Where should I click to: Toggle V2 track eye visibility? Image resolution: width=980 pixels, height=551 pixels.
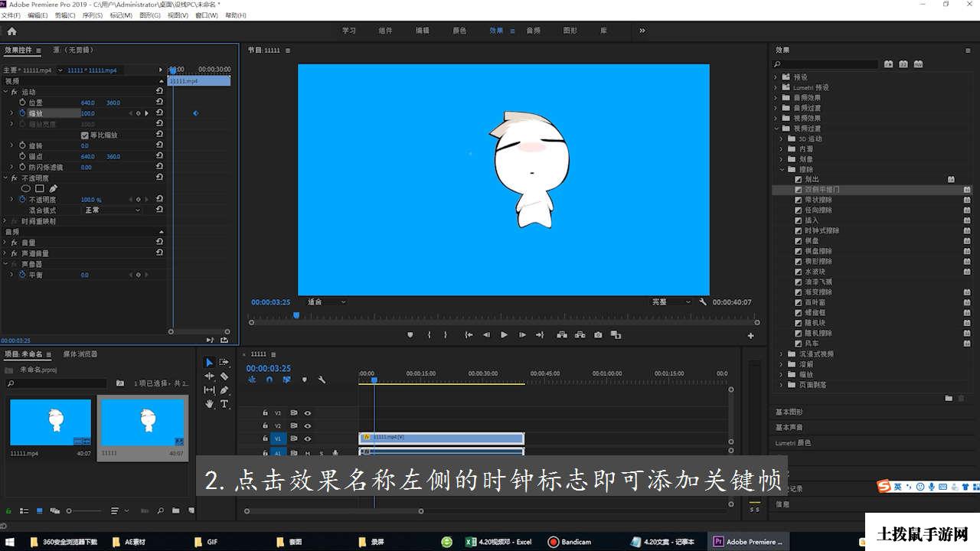(308, 425)
